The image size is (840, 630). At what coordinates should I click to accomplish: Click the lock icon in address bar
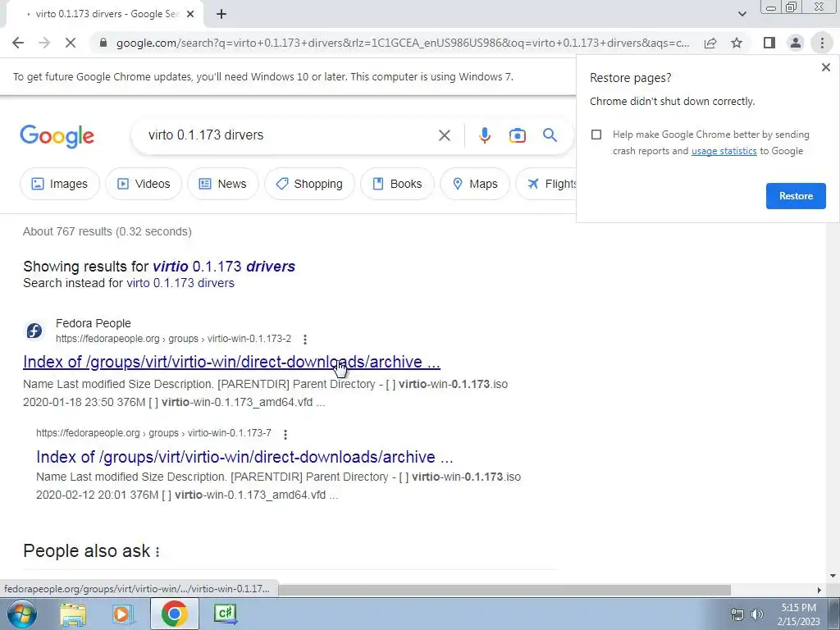point(103,43)
